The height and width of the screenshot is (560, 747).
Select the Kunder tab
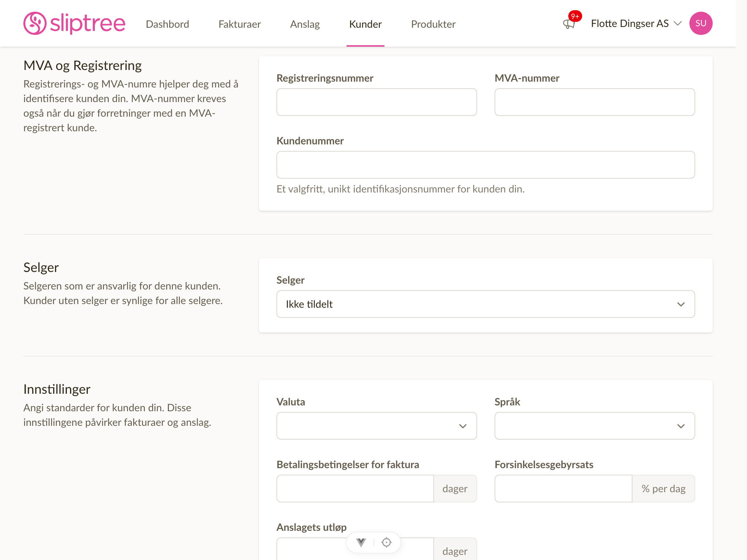click(x=365, y=24)
